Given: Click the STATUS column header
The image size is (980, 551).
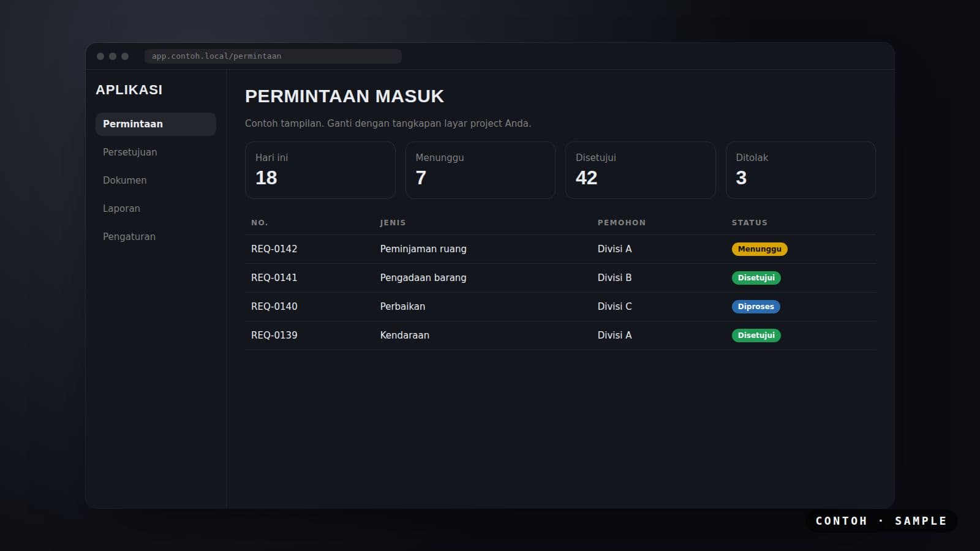Looking at the screenshot, I should point(750,223).
